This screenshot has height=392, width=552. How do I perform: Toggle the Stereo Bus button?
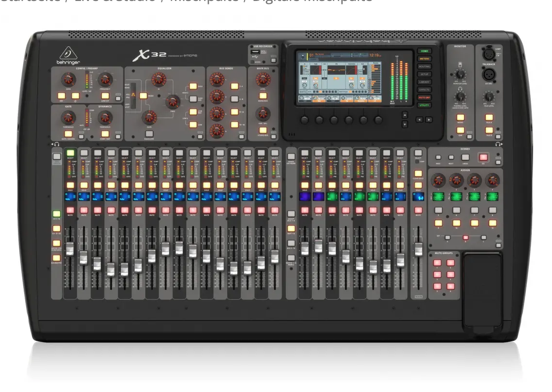click(x=263, y=130)
